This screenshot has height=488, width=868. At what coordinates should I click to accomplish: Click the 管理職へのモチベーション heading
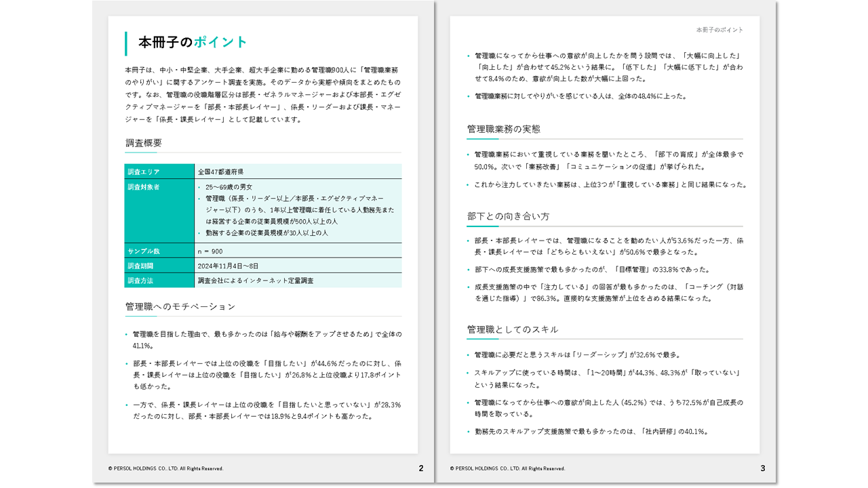[180, 307]
